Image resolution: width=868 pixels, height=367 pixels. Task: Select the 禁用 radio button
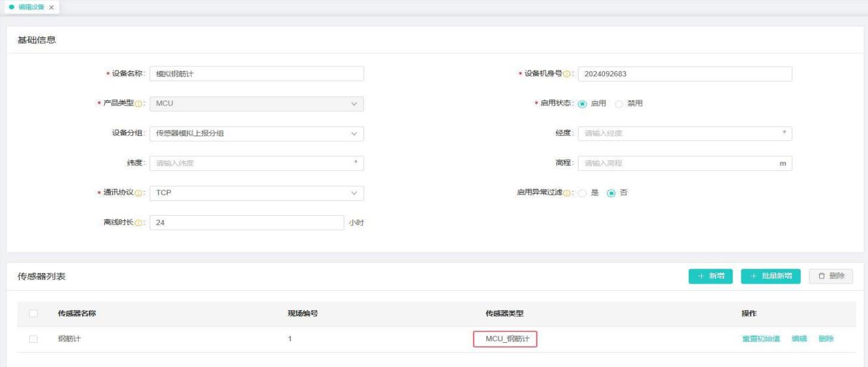point(619,104)
